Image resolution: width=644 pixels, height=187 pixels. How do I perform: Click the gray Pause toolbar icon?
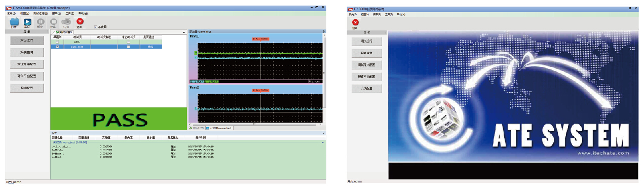[40, 21]
